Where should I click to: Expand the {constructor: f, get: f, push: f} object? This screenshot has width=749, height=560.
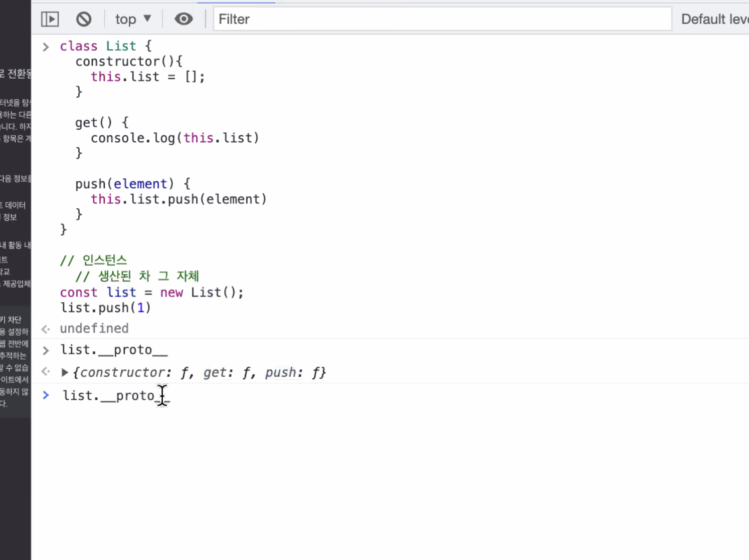point(65,372)
